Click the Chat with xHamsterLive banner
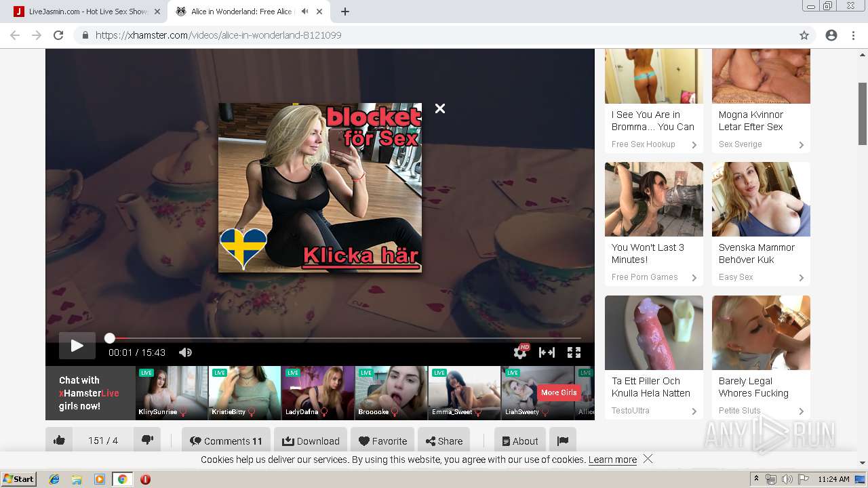Screen dimensions: 868x488 90,393
